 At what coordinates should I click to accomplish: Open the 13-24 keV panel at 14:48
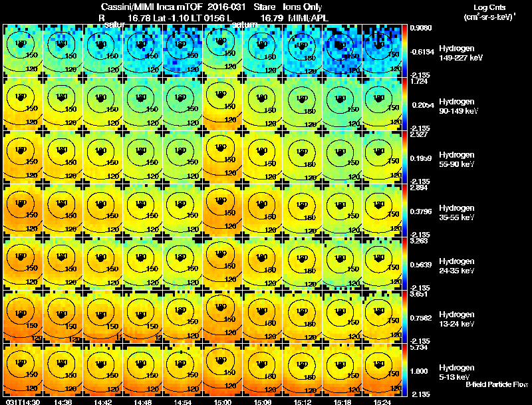(143, 317)
